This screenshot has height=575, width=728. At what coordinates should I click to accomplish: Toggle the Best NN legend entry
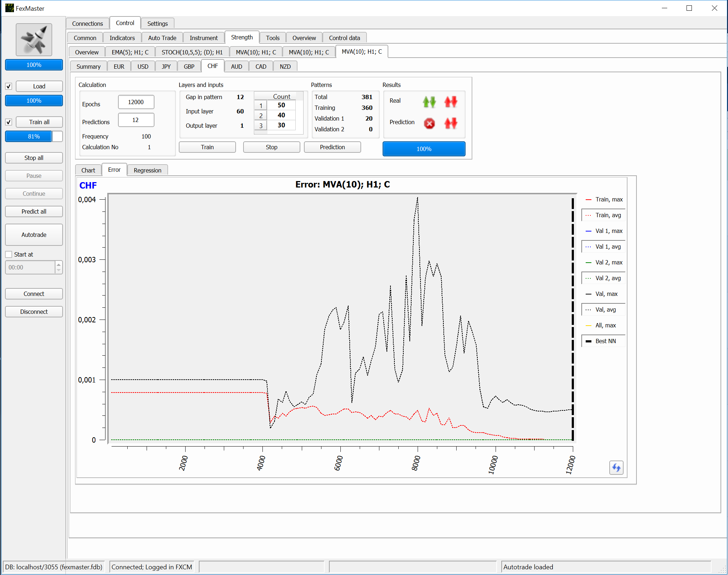(x=603, y=341)
